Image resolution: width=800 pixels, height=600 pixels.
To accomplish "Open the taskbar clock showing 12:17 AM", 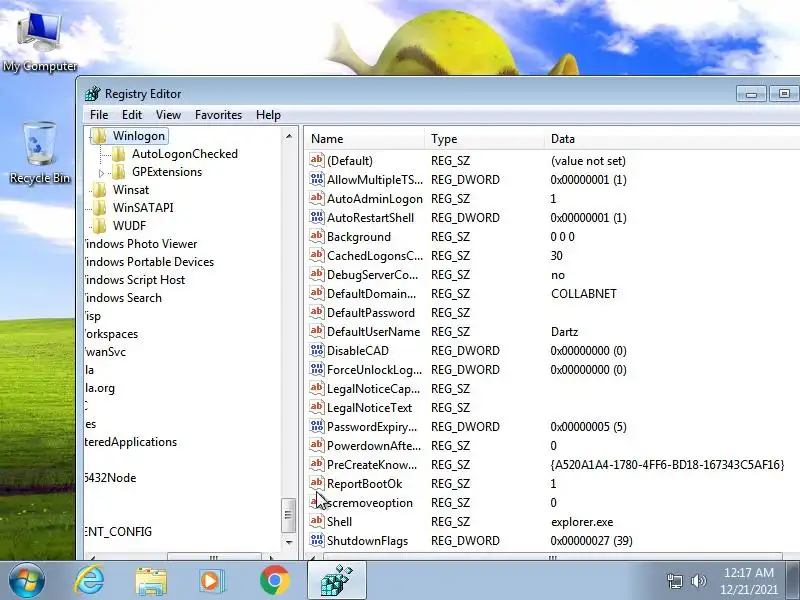I will (x=748, y=581).
